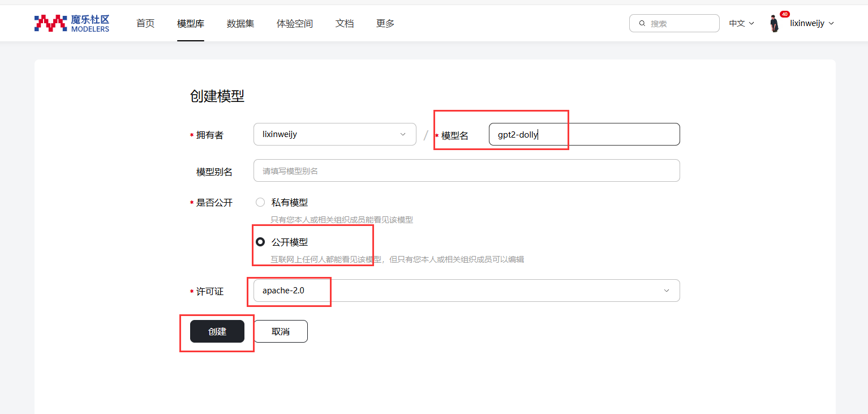Open the 模型库 navigation tab
Screen dimensions: 868x414
pos(191,23)
